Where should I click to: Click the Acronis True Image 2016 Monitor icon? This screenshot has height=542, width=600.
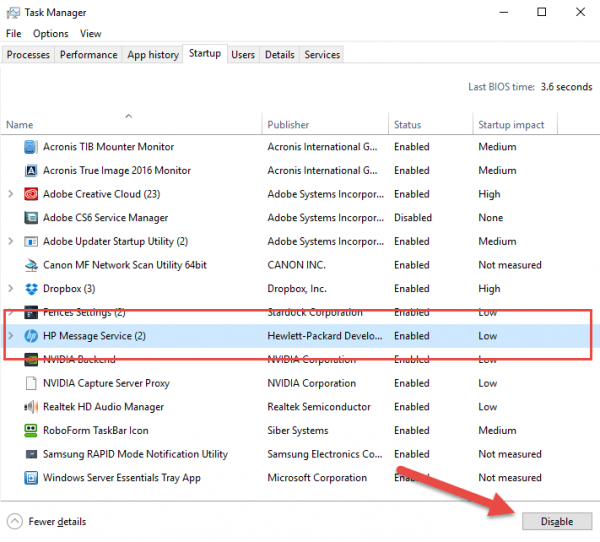(x=31, y=171)
